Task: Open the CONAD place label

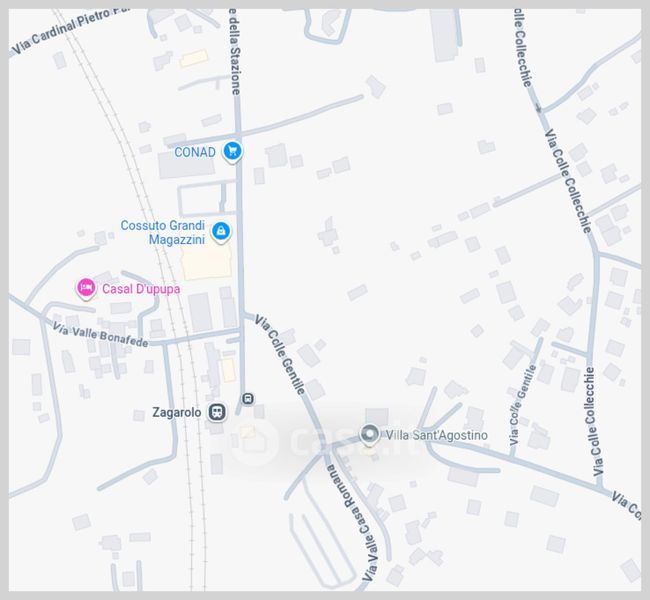Action: (195, 152)
